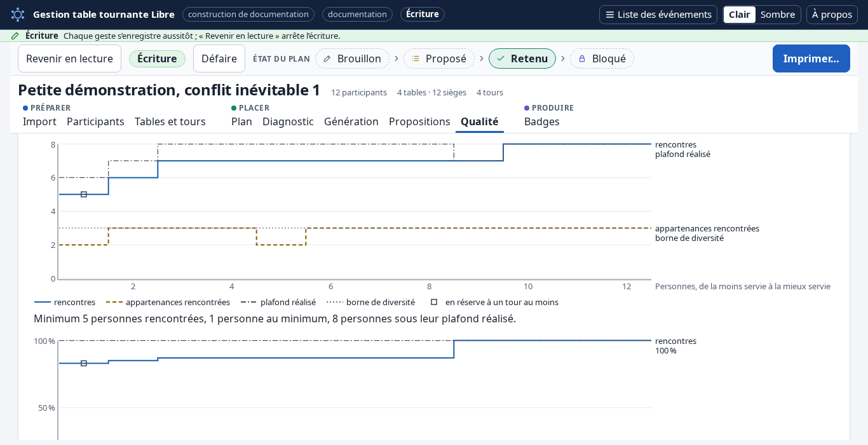The height and width of the screenshot is (445, 868).
Task: Open the À propos dialog
Action: click(832, 15)
